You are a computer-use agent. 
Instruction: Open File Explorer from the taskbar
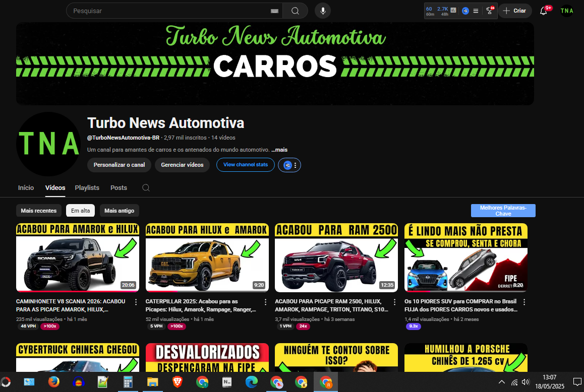point(152,382)
